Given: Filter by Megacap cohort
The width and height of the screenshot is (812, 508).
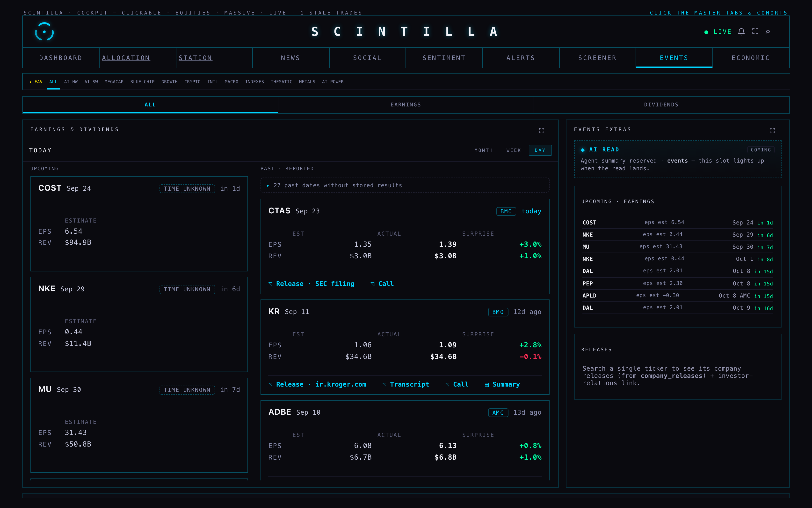Looking at the screenshot, I should (x=114, y=82).
